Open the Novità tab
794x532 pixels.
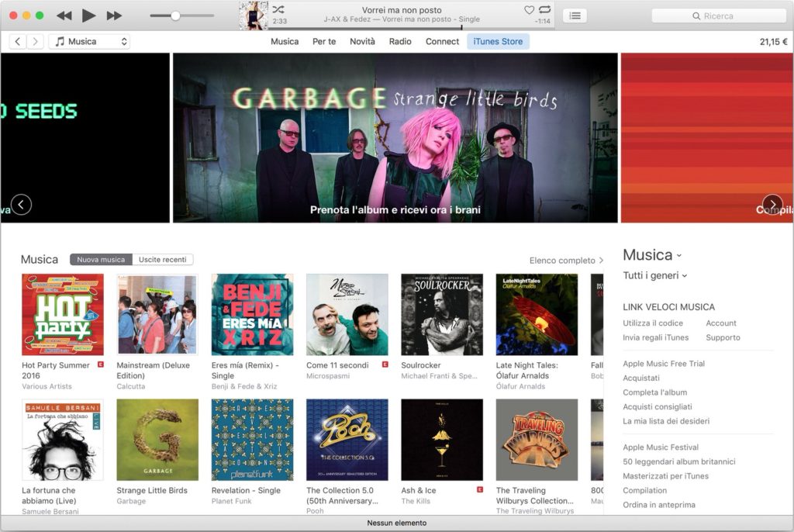click(363, 42)
